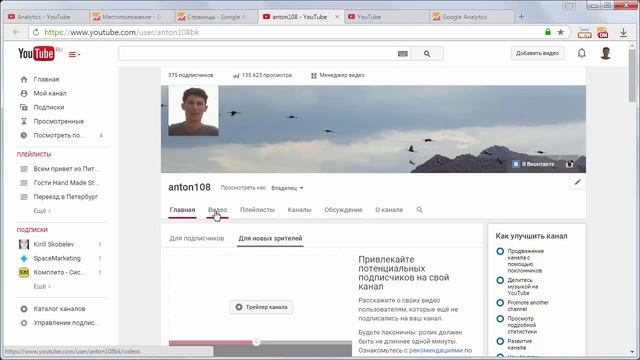Search the channel with magnifier icon
The width and height of the screenshot is (640, 360).
coord(419,210)
